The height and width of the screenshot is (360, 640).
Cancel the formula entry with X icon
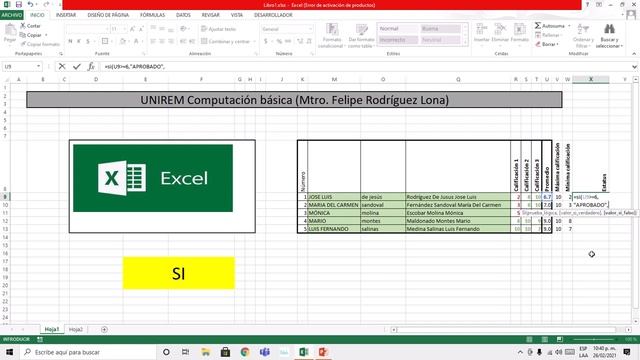tap(62, 67)
